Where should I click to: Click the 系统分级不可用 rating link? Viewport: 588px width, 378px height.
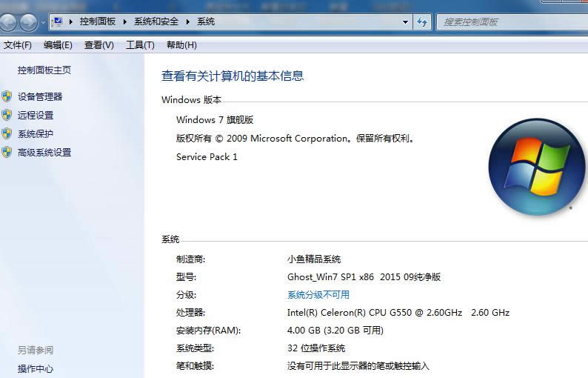pos(318,295)
